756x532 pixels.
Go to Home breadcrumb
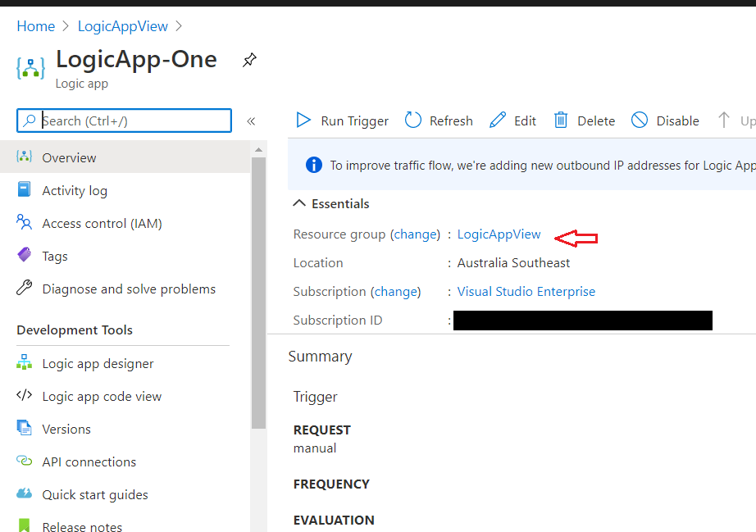click(36, 26)
